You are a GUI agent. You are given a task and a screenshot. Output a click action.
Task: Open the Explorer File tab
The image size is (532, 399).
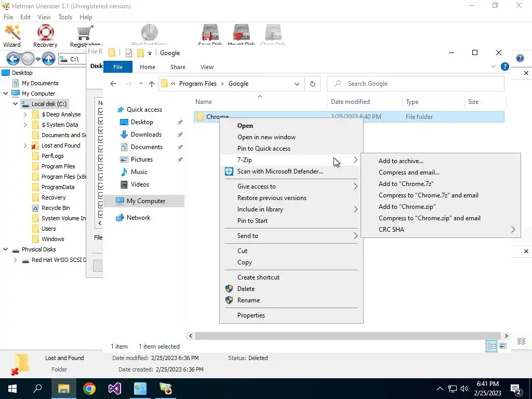118,67
